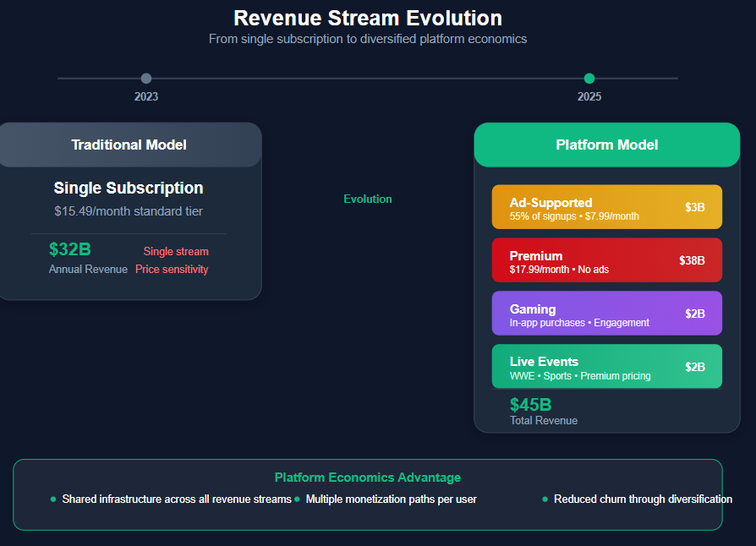Image resolution: width=756 pixels, height=546 pixels.
Task: Click the $32B Annual Revenue figure
Action: pos(70,249)
